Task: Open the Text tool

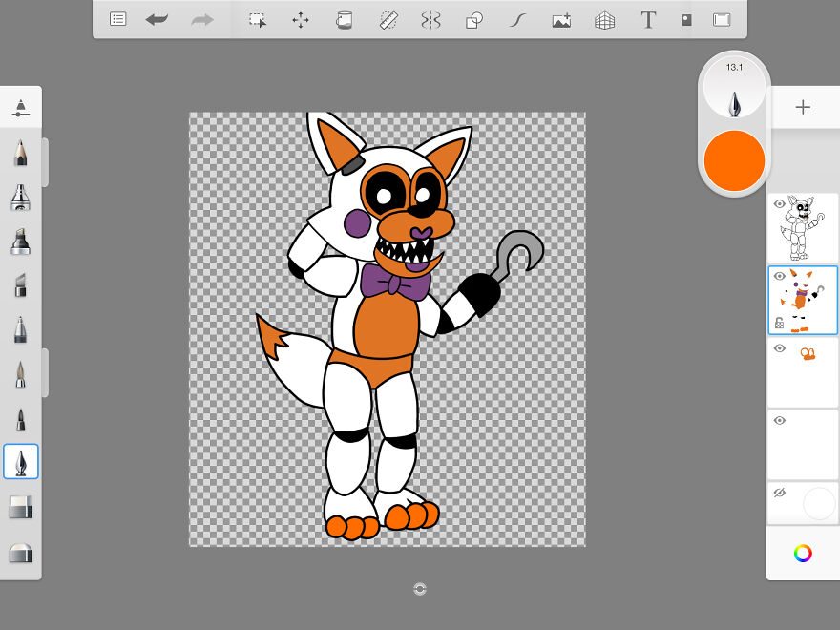Action: pos(648,18)
